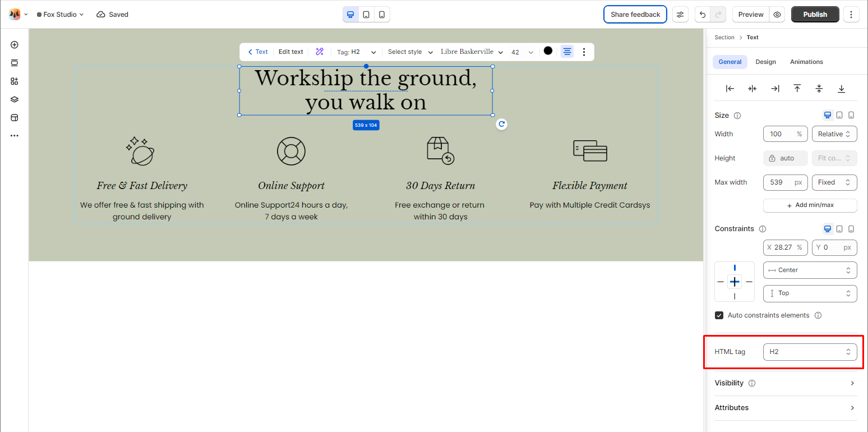Switch to mobile device view in top bar
Viewport: 868px width, 432px height.
coord(382,15)
